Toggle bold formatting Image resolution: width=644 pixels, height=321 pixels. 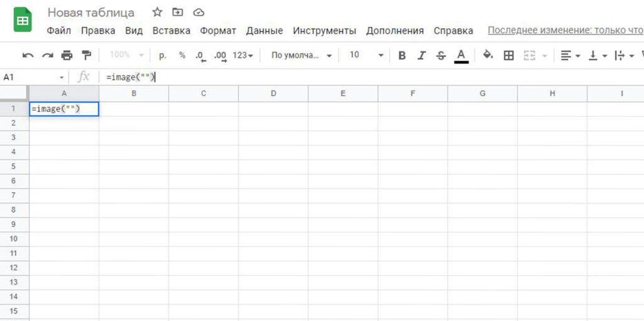[402, 55]
